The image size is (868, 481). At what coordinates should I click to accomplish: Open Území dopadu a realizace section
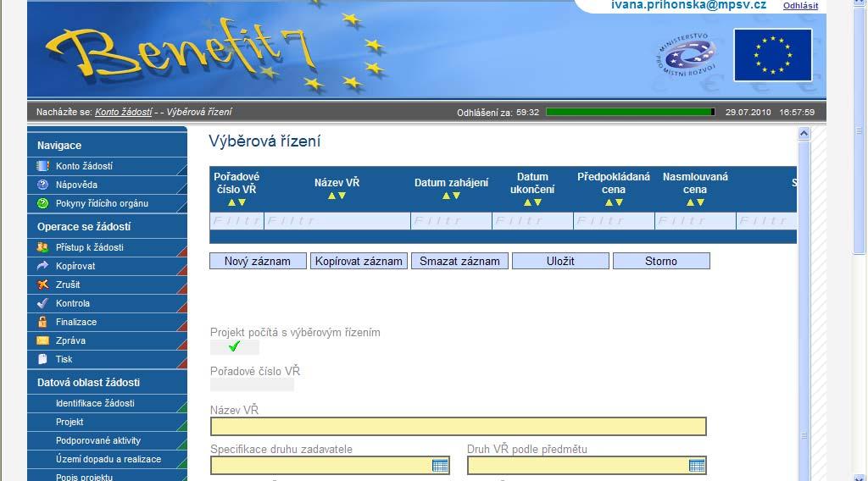(x=108, y=460)
